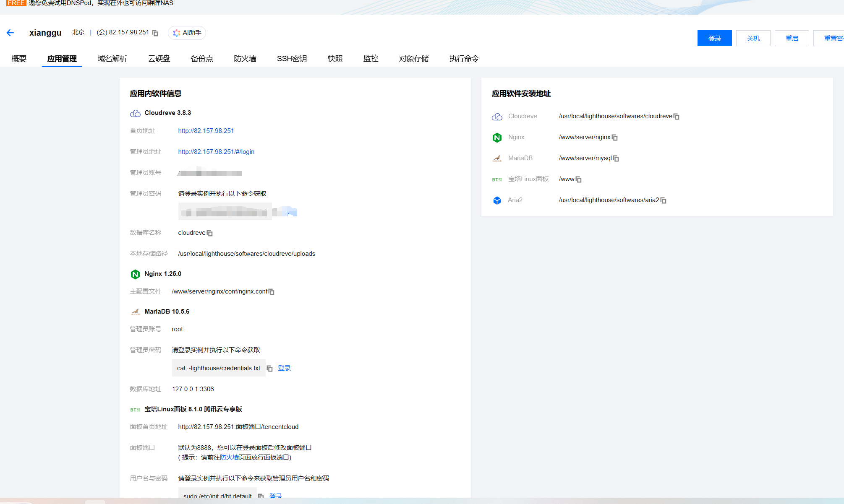Click the 登录 blue button at top
Screen dimensions: 844x504
pyautogui.click(x=714, y=38)
